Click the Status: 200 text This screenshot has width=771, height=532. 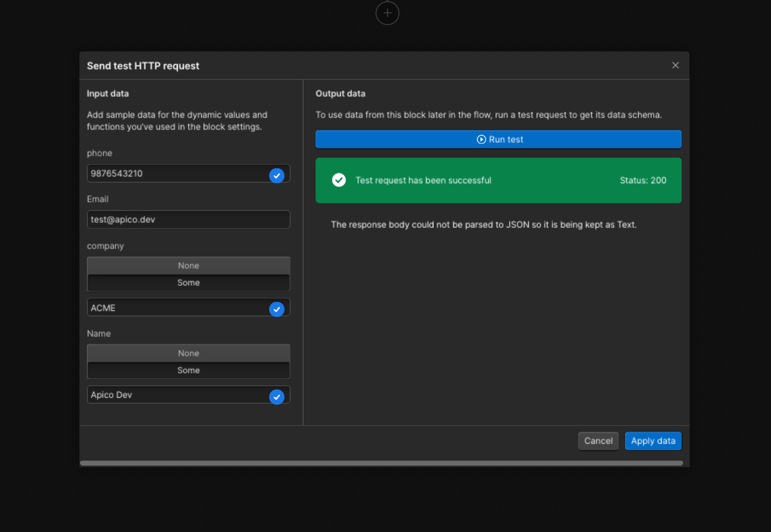click(x=643, y=180)
